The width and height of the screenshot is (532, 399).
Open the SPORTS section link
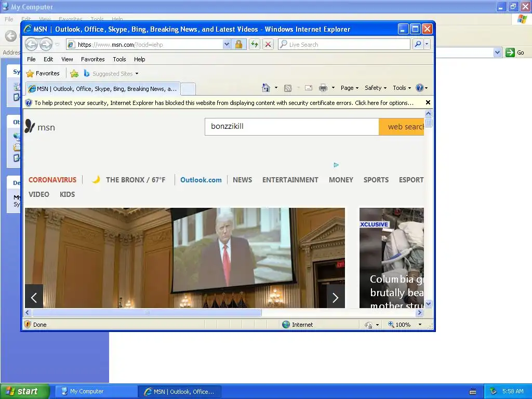point(376,180)
